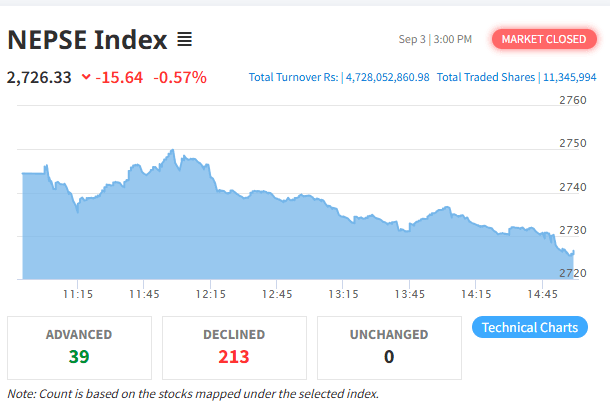
Task: Click the -15.64 point change value
Action: (x=120, y=77)
